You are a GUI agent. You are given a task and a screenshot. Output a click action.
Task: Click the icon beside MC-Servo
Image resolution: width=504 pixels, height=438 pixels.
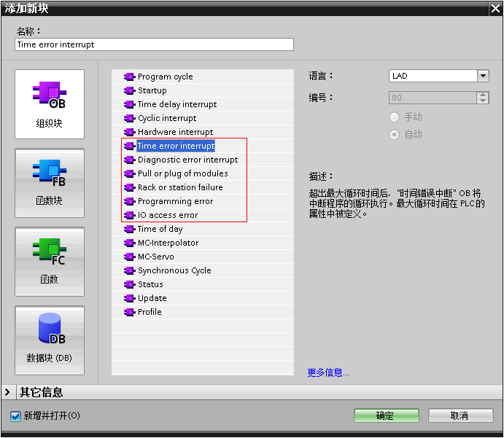(x=130, y=257)
